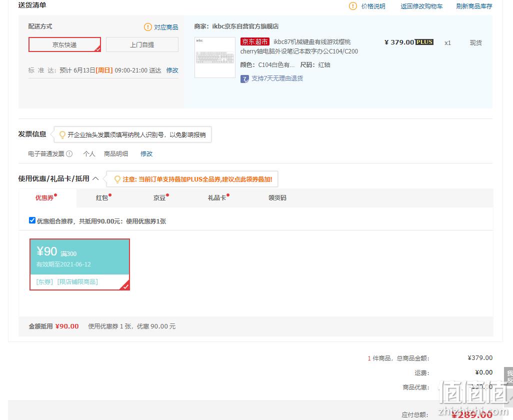Screen dimensions: 513x420
Task: Click lightbulb icon in PLUS coupon notice
Action: (x=117, y=179)
